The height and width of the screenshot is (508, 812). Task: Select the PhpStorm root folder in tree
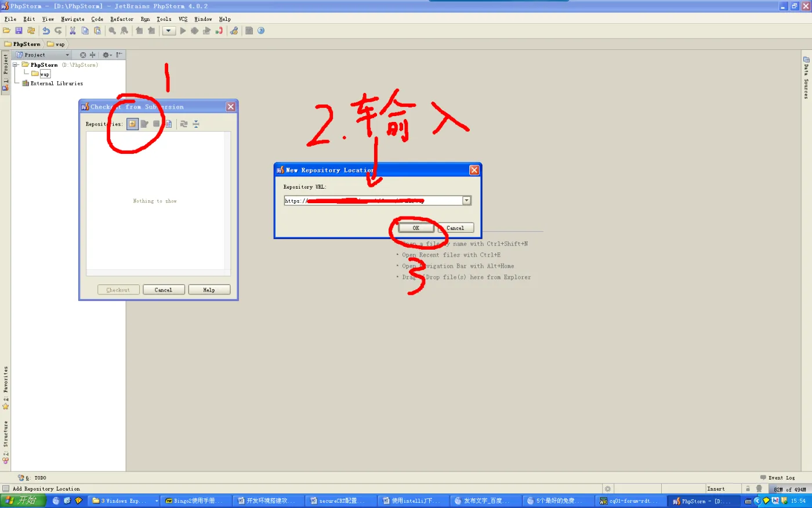(x=44, y=65)
